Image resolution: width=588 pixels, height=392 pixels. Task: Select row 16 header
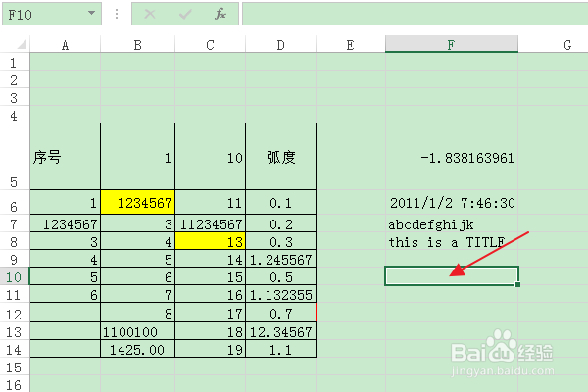pyautogui.click(x=15, y=384)
